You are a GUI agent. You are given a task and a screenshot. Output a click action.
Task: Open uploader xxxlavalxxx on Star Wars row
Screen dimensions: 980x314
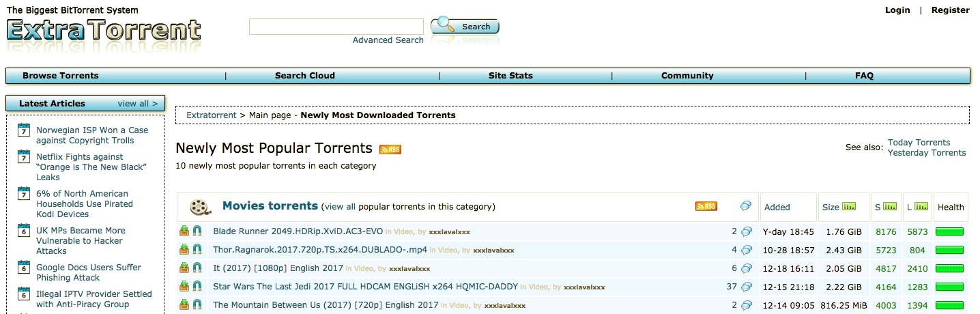584,287
